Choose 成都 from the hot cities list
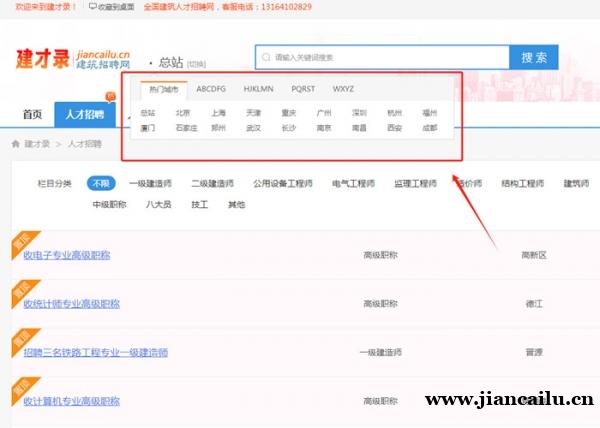This screenshot has width=600, height=428. point(429,128)
